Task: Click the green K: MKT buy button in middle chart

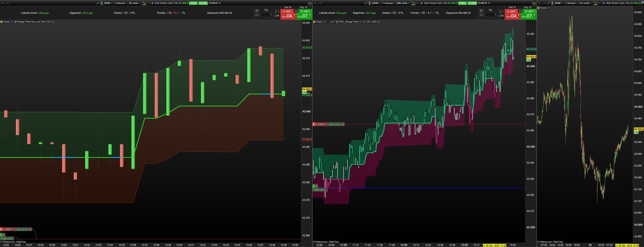Action: (x=528, y=14)
